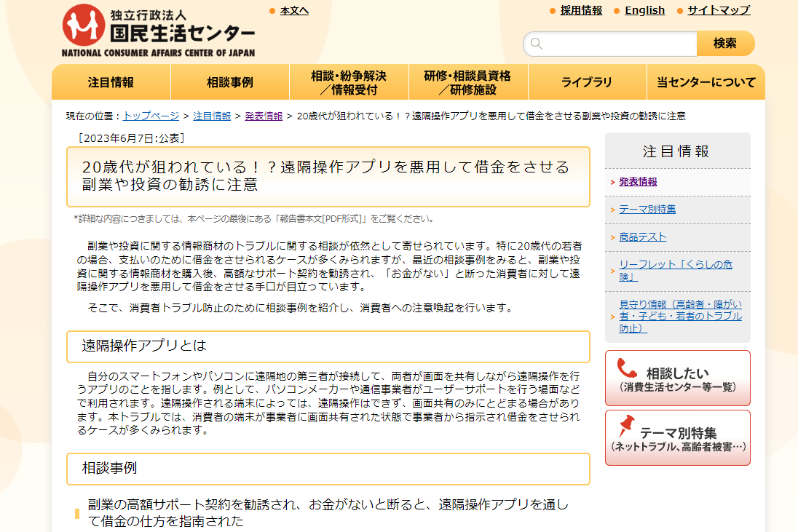Open the 注目情報 navigation tab
Screen dimensions: 798x532
(110, 82)
